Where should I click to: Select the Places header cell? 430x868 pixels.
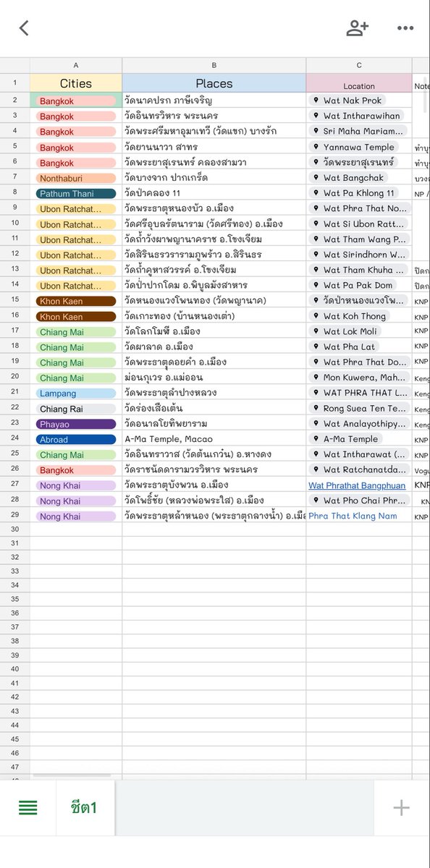click(x=214, y=83)
